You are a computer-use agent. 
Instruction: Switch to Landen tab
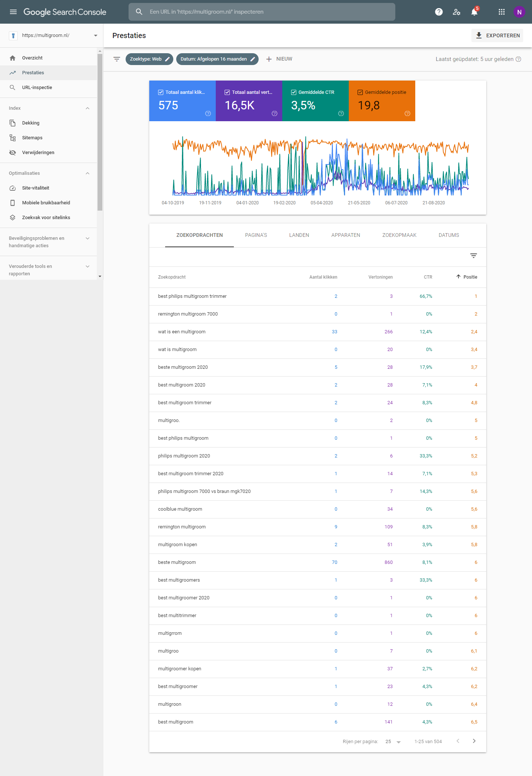[299, 235]
